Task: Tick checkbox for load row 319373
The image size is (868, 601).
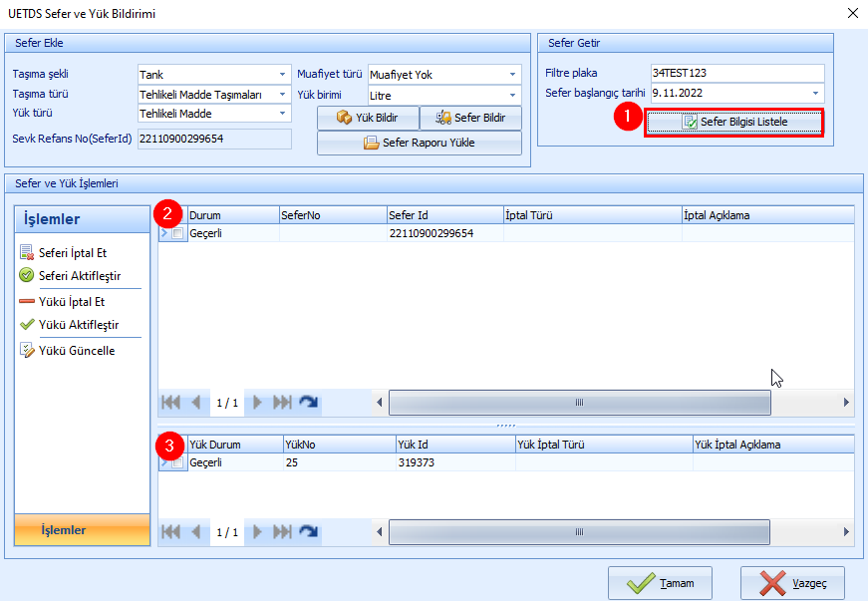Action: pyautogui.click(x=177, y=462)
